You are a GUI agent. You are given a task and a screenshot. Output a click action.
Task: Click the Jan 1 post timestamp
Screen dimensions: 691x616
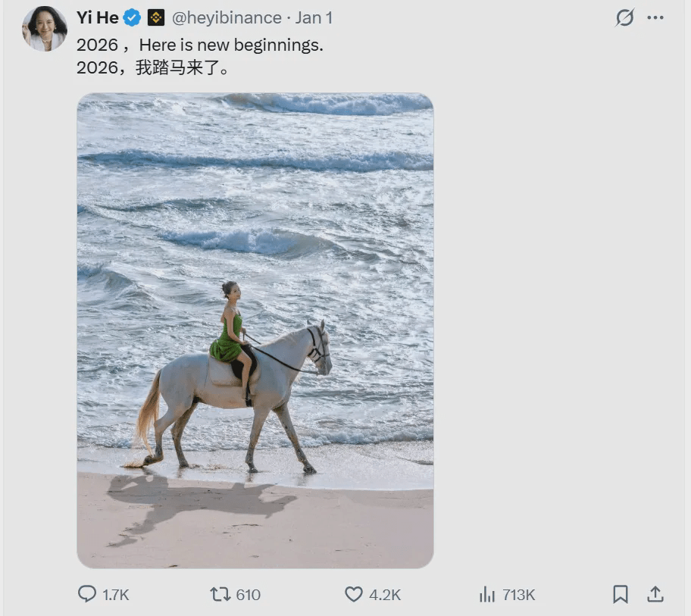click(x=314, y=17)
